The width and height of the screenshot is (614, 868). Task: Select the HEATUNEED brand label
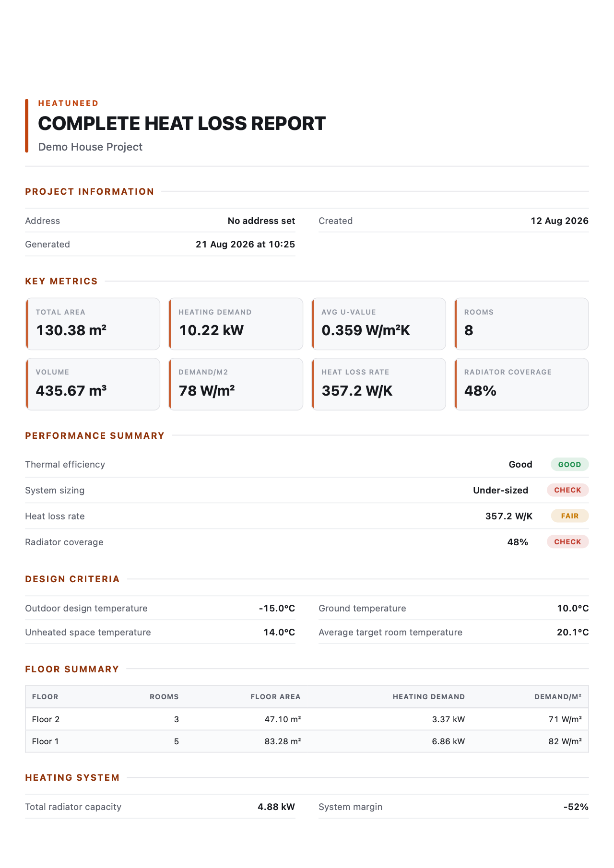point(69,103)
